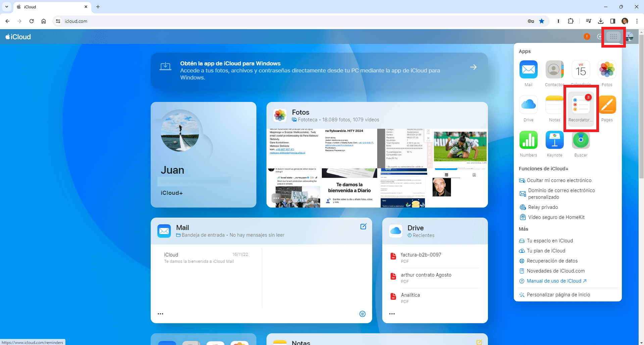Viewport: 644px width, 345px height.
Task: Open Chrome media control icon
Action: [x=589, y=21]
